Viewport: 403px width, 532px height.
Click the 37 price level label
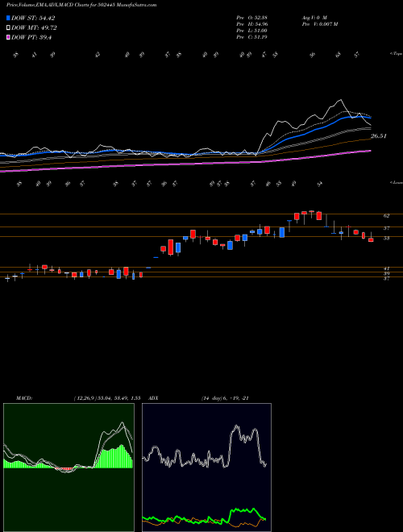[x=386, y=279]
